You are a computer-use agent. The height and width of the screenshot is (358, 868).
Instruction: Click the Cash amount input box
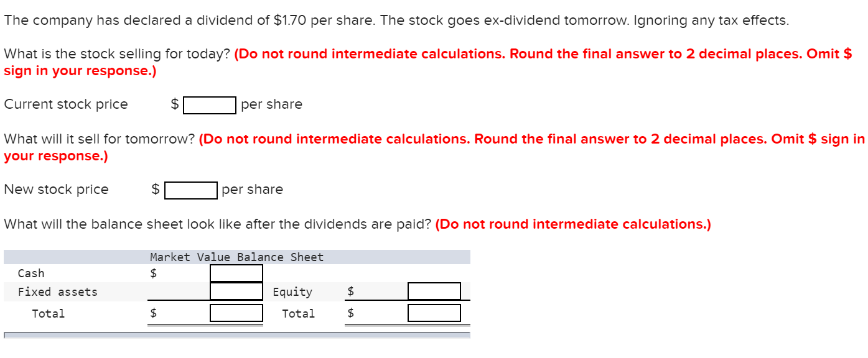(236, 272)
